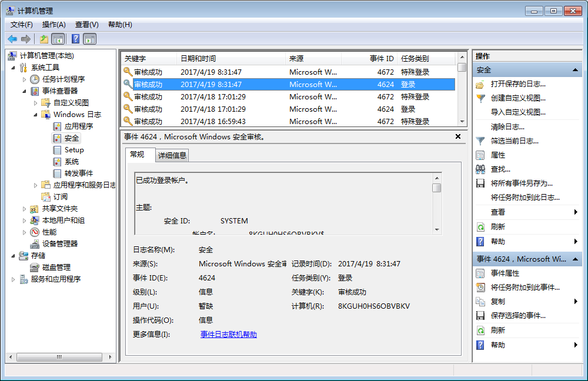
Task: Select Device Manager icon in the tree
Action: (x=35, y=244)
